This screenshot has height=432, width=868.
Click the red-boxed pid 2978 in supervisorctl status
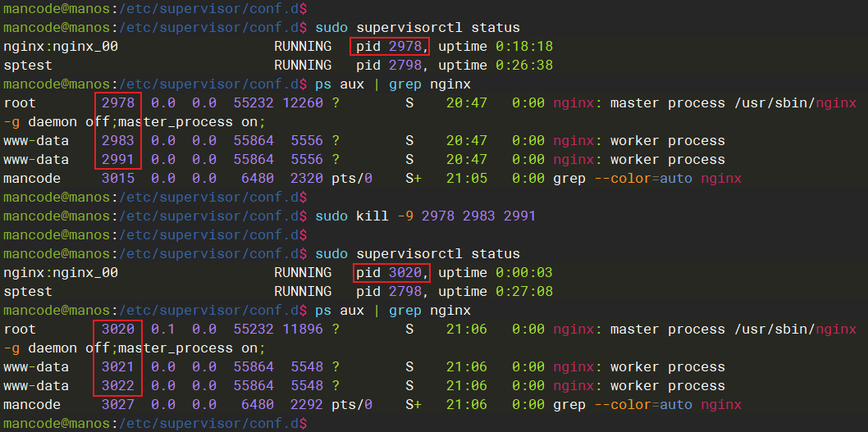tap(389, 47)
